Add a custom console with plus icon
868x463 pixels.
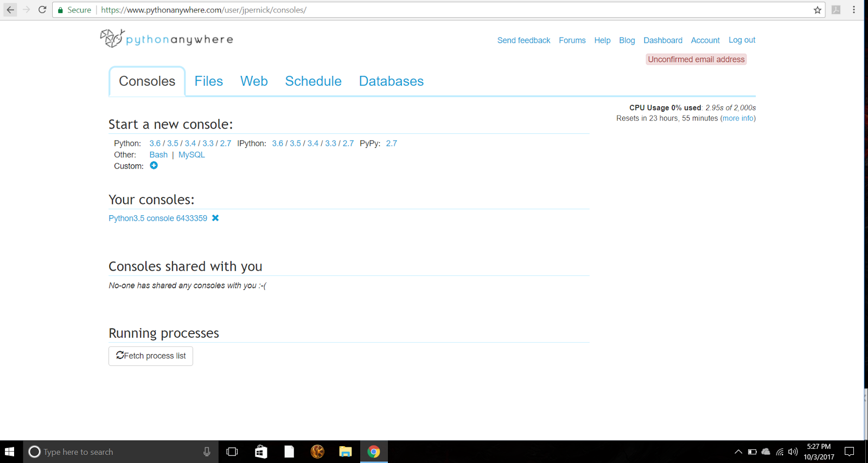pos(154,166)
